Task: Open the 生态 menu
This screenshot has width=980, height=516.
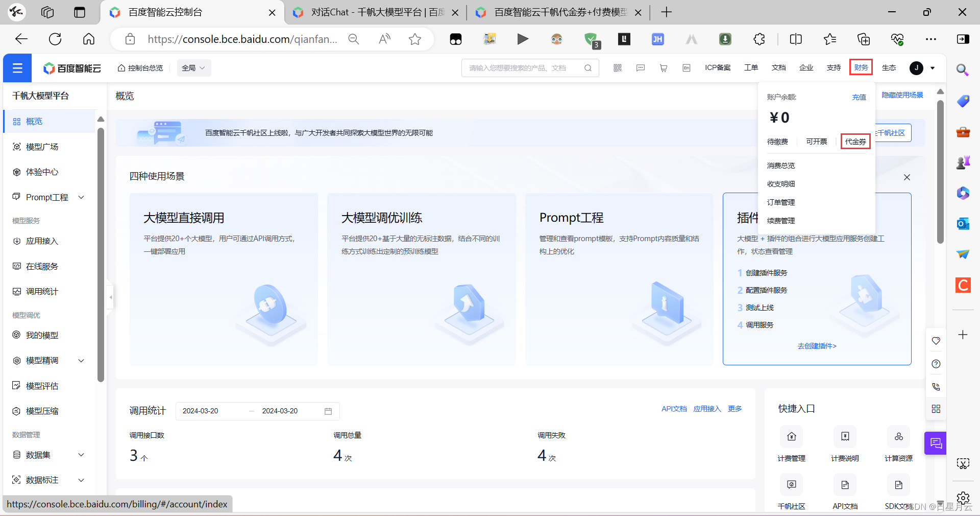Action: pyautogui.click(x=889, y=67)
